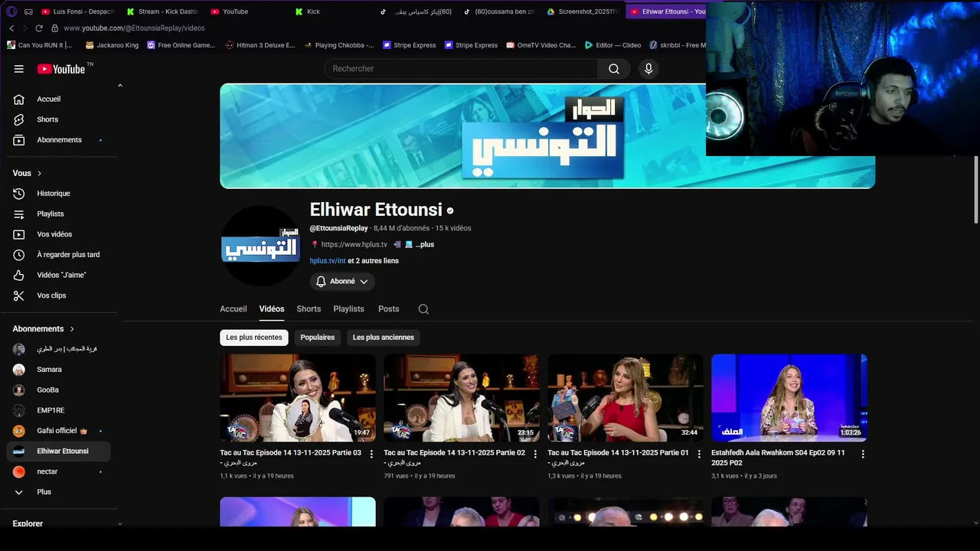Viewport: 980px width, 551px height.
Task: Open À regarder plus tard
Action: (x=59, y=255)
